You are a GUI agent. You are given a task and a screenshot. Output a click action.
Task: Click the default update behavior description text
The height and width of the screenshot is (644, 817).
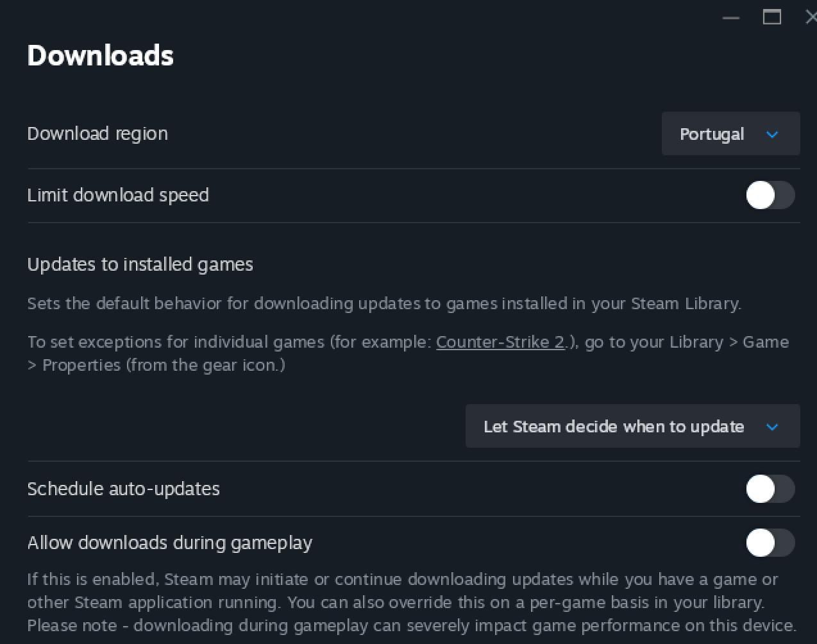click(x=384, y=303)
